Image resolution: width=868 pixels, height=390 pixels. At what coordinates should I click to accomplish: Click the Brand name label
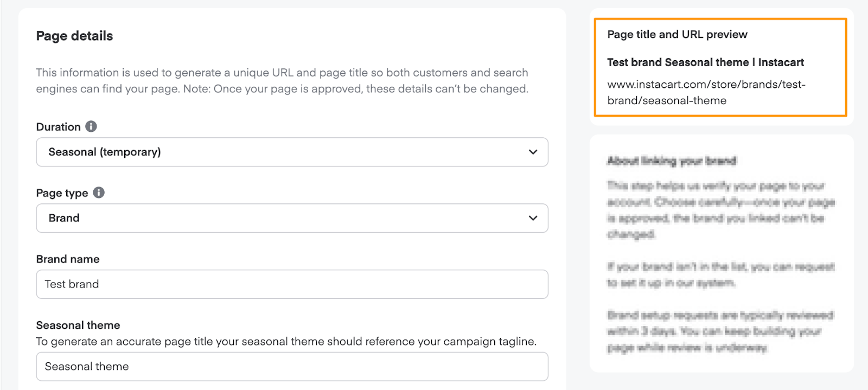click(x=67, y=259)
